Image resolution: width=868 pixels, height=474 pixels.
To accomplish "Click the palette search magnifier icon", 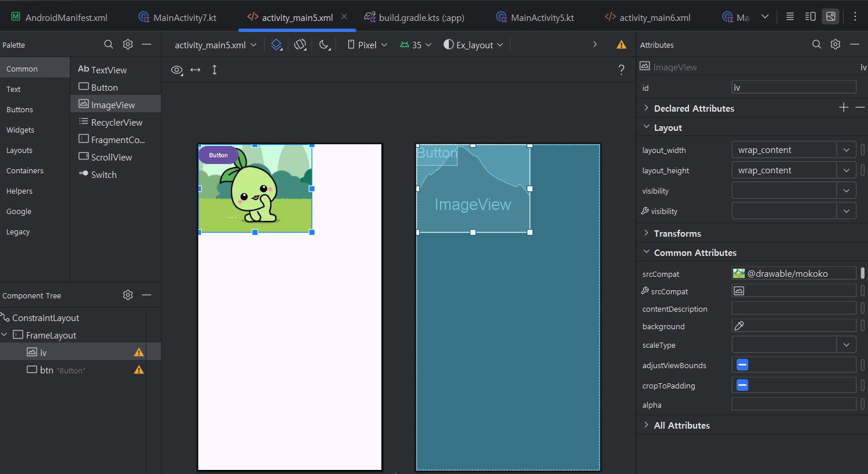I will pyautogui.click(x=109, y=45).
